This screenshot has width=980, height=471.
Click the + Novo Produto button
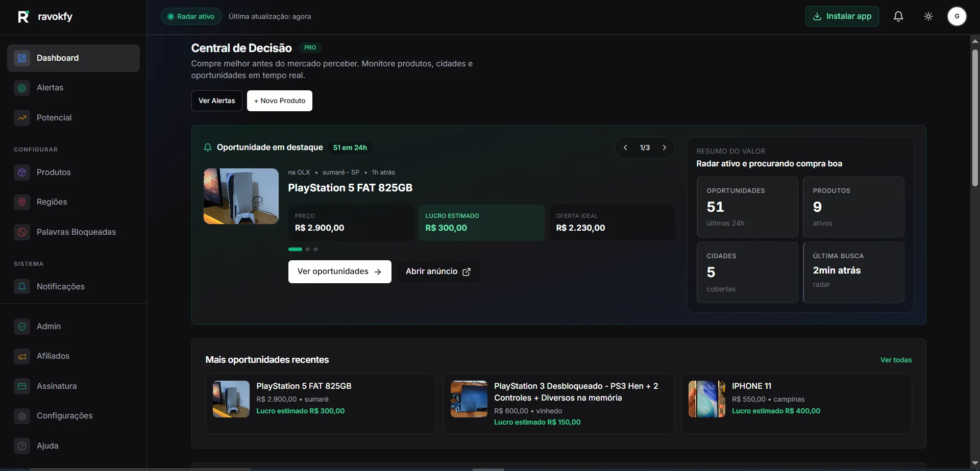[x=280, y=101]
